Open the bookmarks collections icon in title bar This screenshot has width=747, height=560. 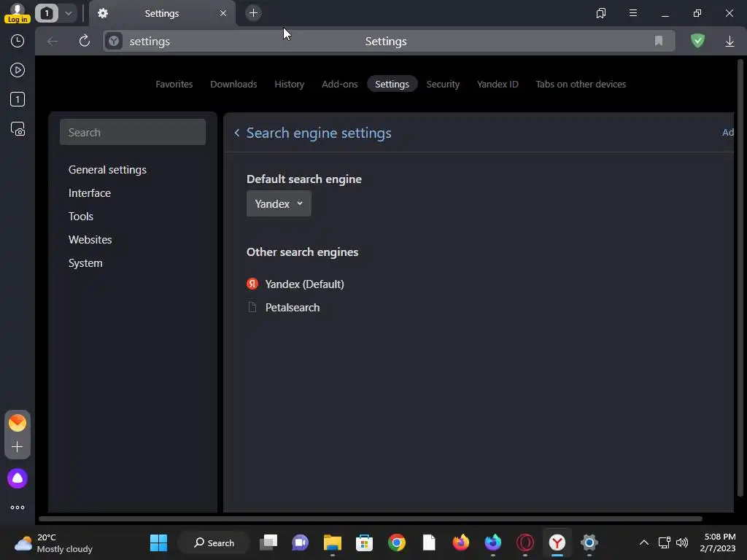(x=601, y=13)
